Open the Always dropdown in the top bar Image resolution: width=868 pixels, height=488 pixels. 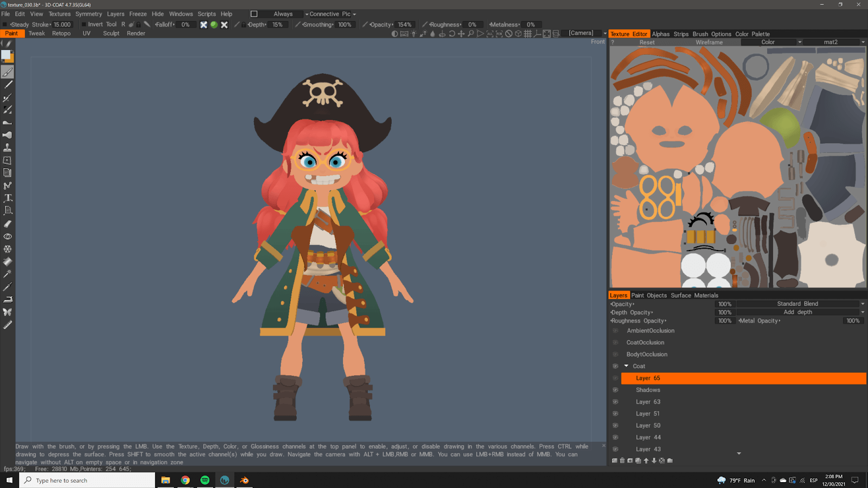point(283,14)
